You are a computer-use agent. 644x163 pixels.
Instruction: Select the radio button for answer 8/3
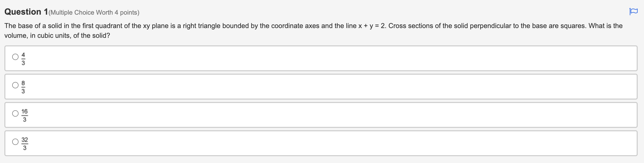point(15,85)
